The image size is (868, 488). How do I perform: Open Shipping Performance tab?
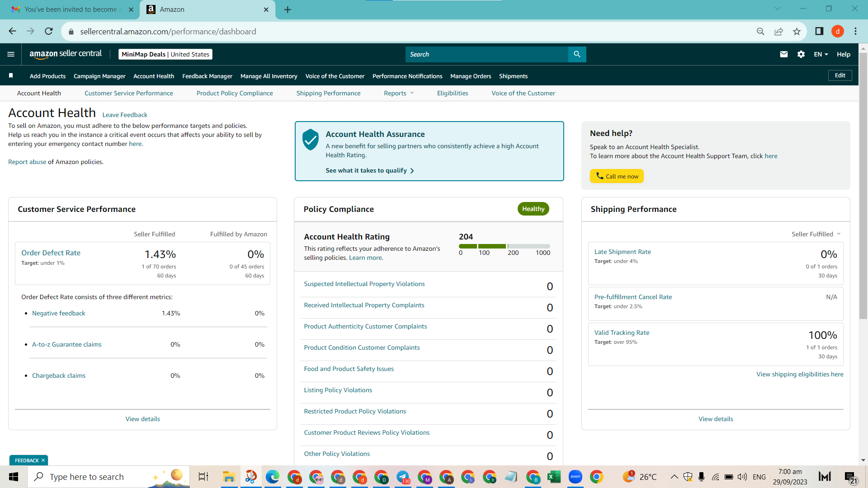(328, 93)
